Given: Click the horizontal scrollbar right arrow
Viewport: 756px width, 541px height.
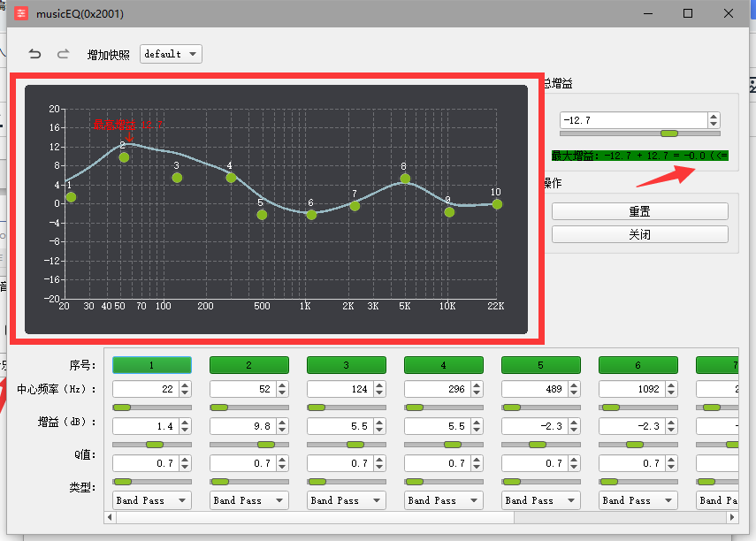Looking at the screenshot, I should tap(732, 517).
